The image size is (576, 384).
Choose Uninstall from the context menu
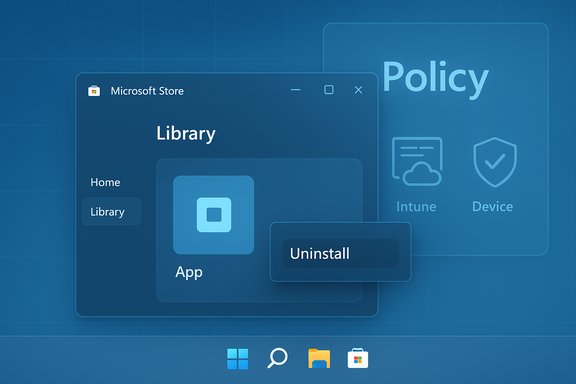[x=341, y=254]
